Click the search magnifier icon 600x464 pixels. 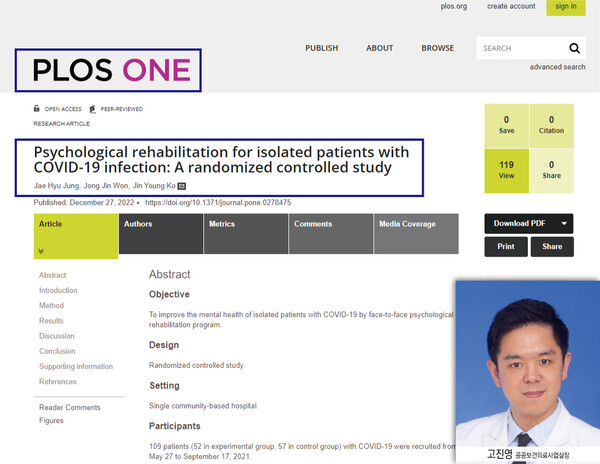(574, 48)
